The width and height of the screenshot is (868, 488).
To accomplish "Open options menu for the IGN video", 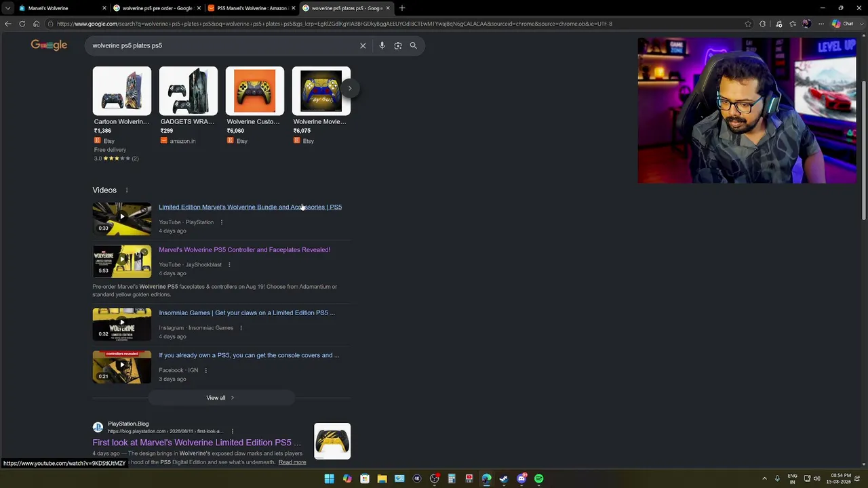I will (x=205, y=371).
